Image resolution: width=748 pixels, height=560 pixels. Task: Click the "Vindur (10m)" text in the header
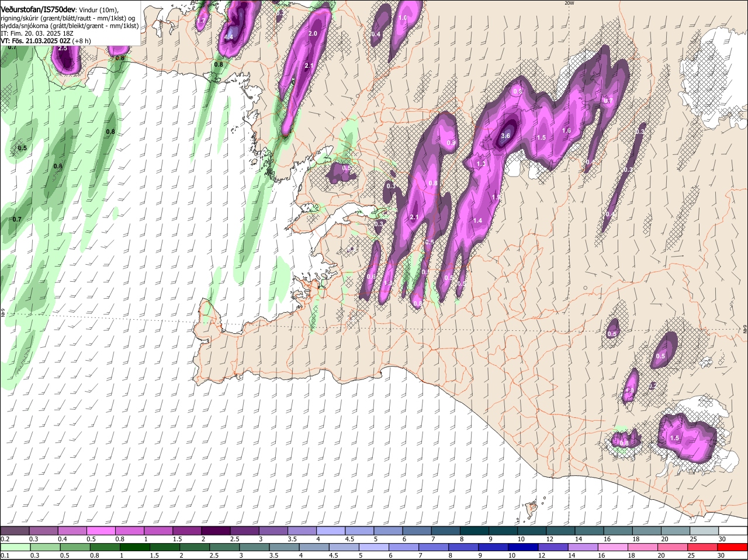pos(99,10)
